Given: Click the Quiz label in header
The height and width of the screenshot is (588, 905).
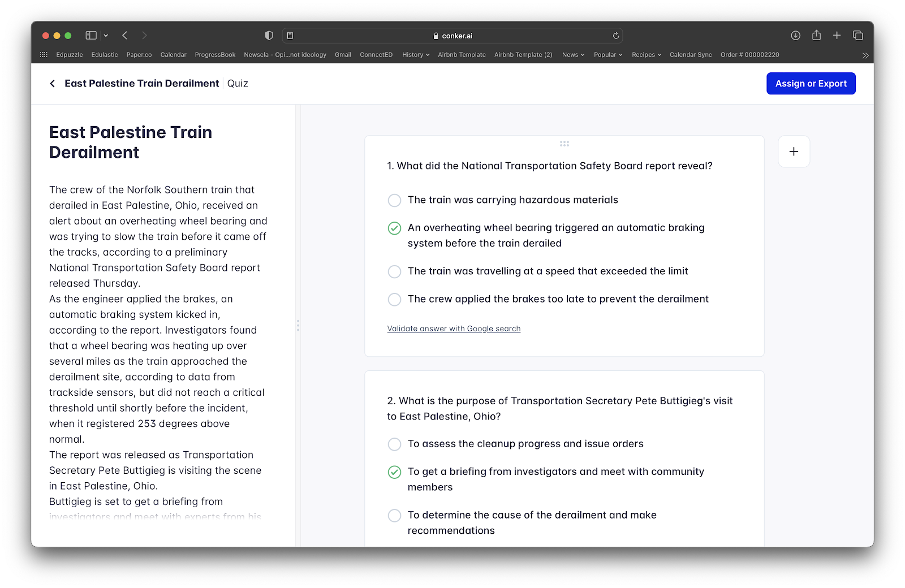Looking at the screenshot, I should click(x=238, y=84).
